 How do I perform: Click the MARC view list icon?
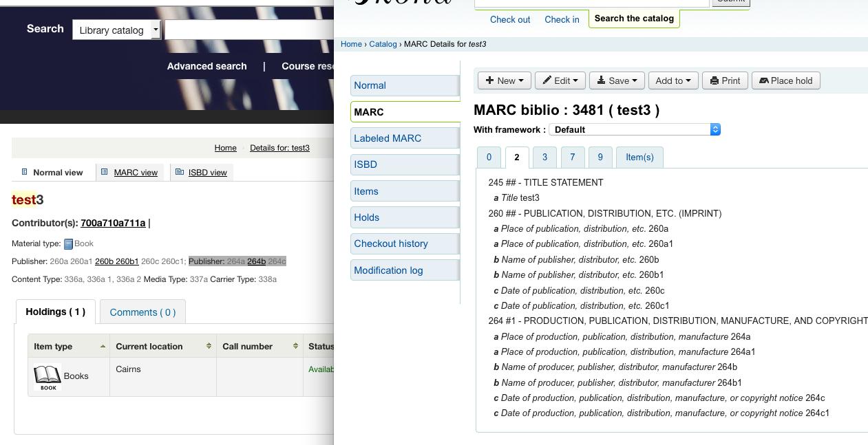coord(105,172)
